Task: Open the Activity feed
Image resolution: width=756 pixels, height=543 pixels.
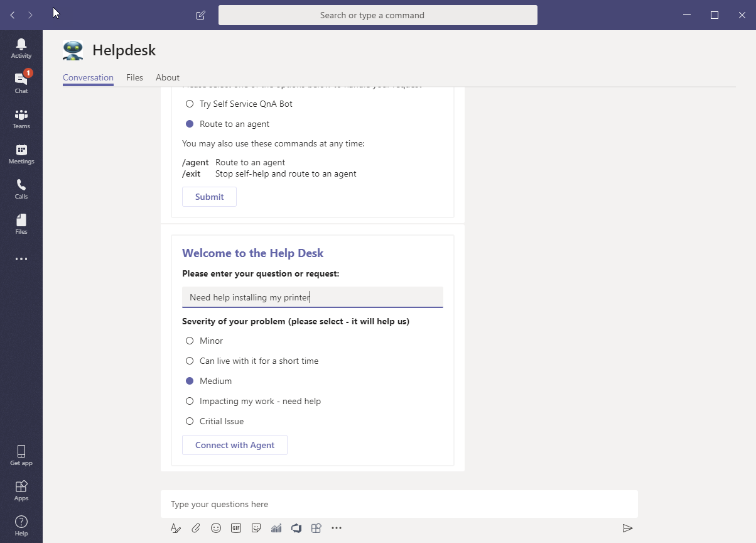Action: [x=21, y=48]
